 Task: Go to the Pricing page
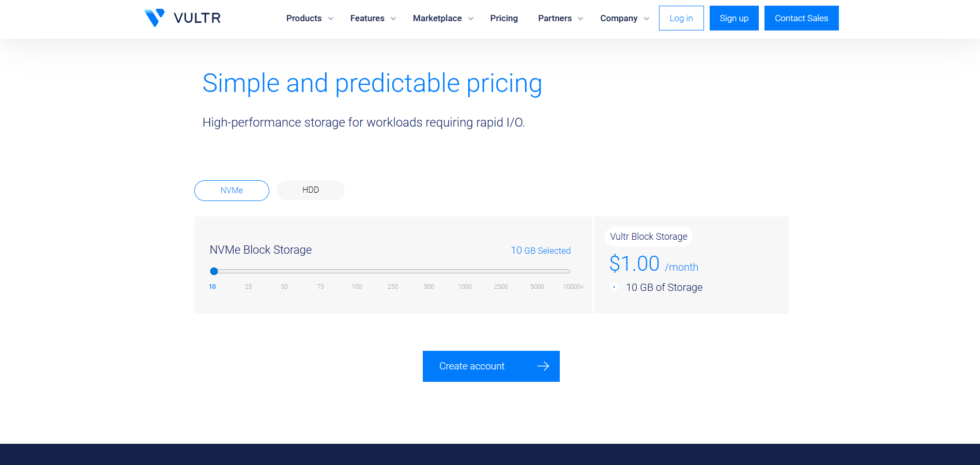click(504, 19)
